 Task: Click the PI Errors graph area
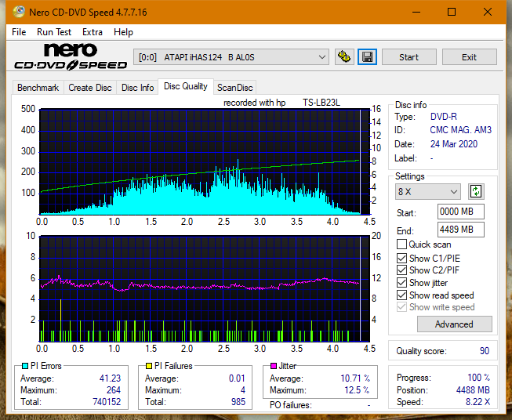(x=205, y=161)
